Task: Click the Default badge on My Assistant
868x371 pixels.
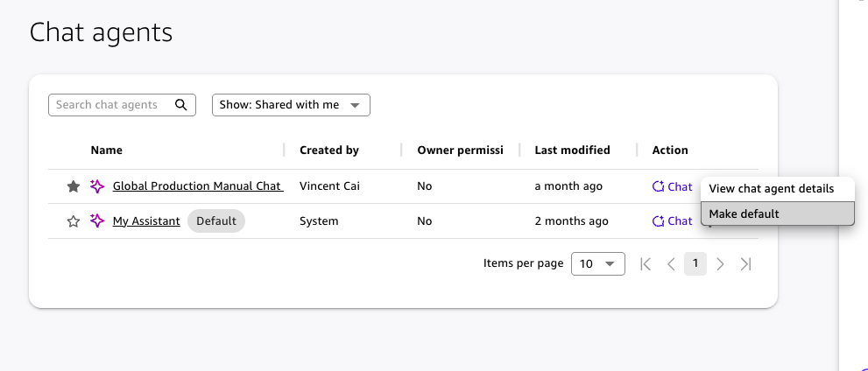Action: pos(216,221)
